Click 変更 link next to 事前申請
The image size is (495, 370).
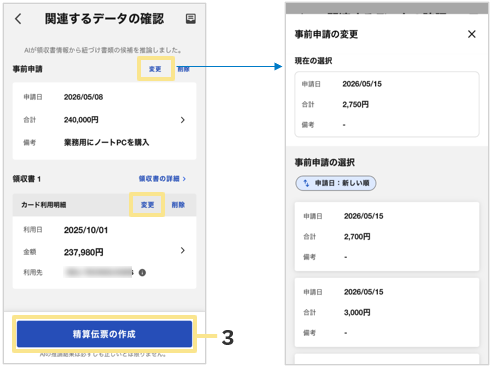155,69
